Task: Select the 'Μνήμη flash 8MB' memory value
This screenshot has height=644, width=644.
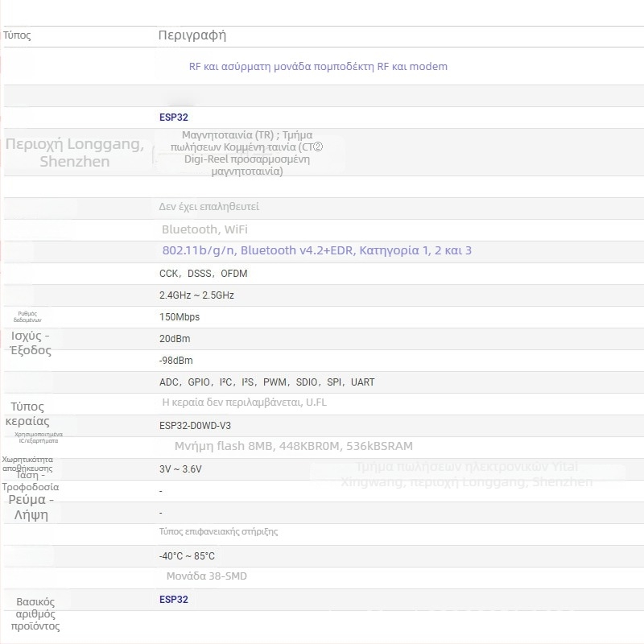Action: (294, 446)
